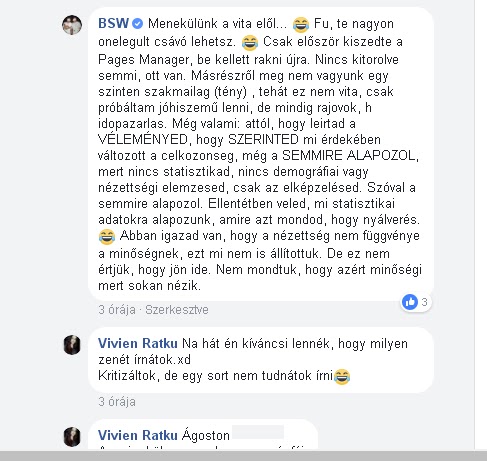Click Vivien Ratku name on last comment
This screenshot has width=487, height=461.
(138, 436)
